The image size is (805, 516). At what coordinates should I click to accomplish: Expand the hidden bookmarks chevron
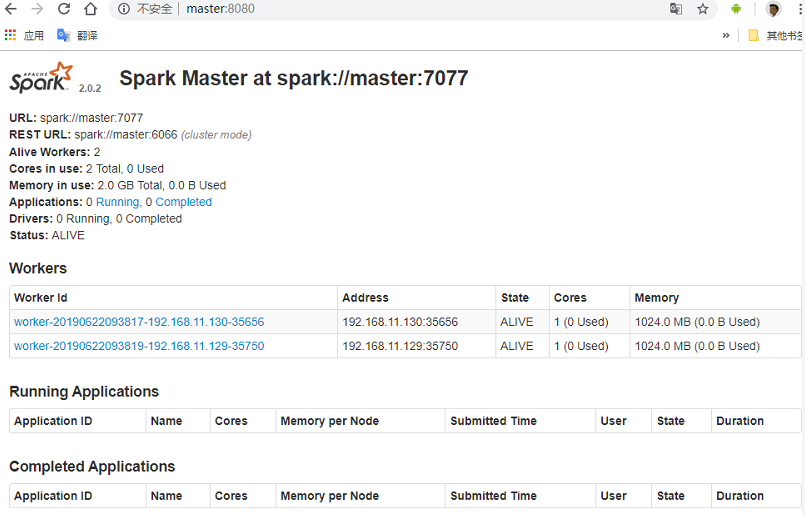(725, 35)
